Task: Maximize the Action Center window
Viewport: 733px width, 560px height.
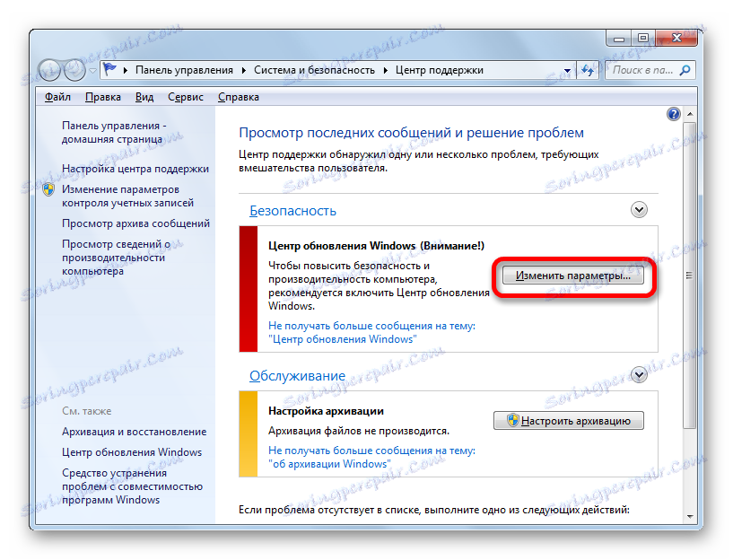Action: click(x=643, y=39)
